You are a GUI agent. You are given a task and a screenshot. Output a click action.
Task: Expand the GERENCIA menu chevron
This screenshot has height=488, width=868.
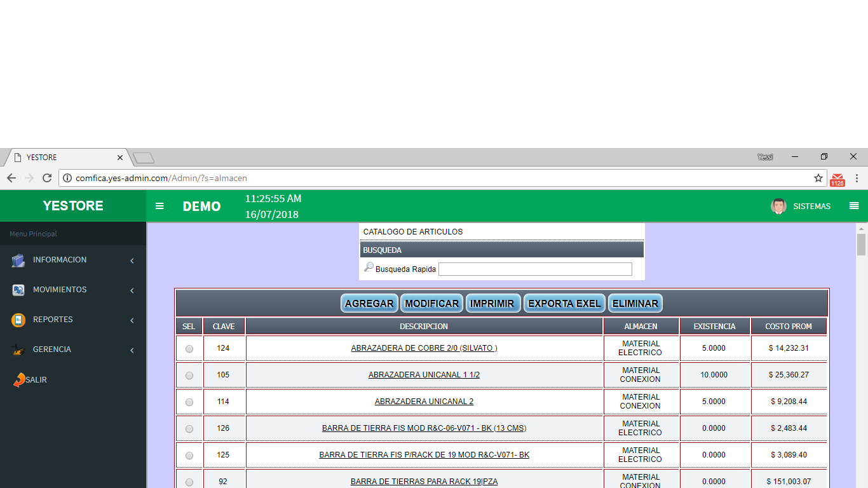tap(132, 350)
